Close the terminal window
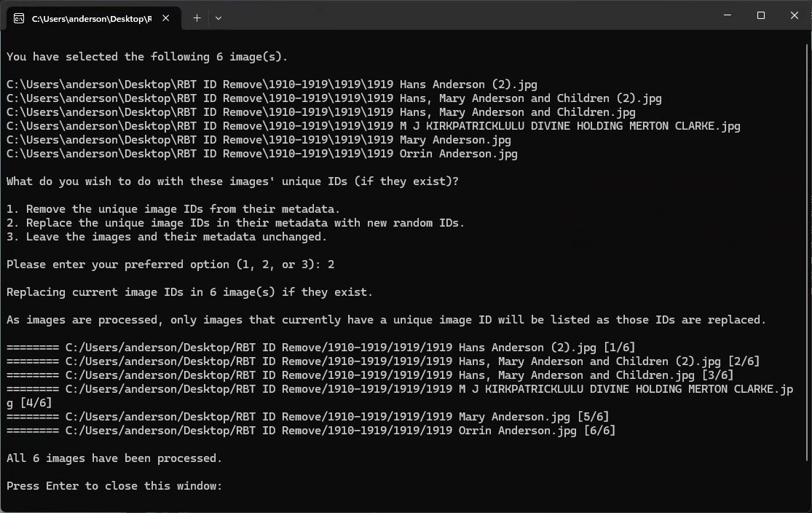Screen dimensions: 812x513 794,15
